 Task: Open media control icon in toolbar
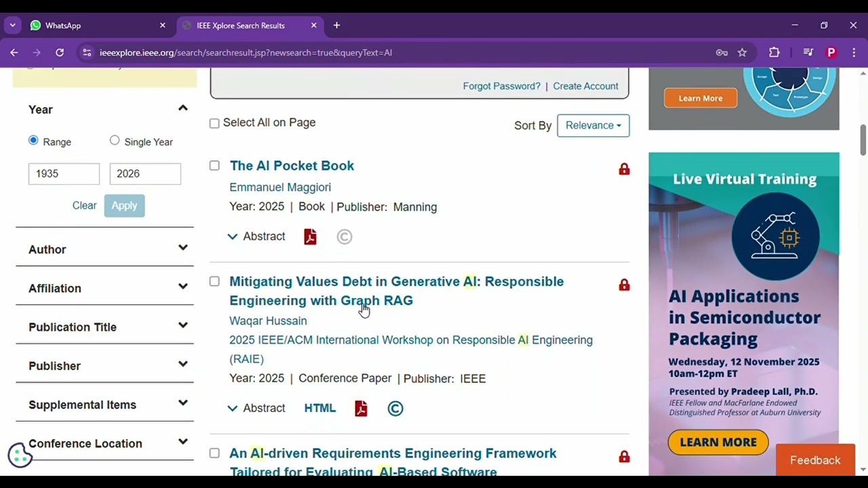coord(808,52)
